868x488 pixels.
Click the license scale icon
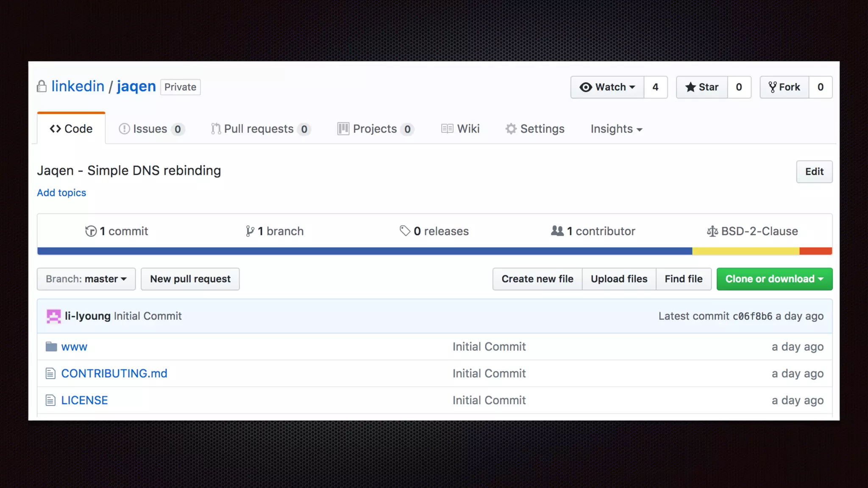[x=712, y=231]
